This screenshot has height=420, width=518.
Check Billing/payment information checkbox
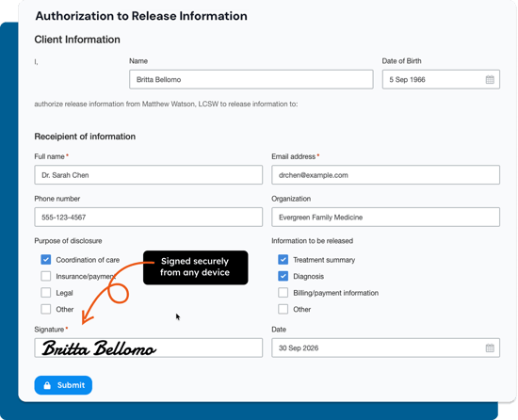point(283,293)
